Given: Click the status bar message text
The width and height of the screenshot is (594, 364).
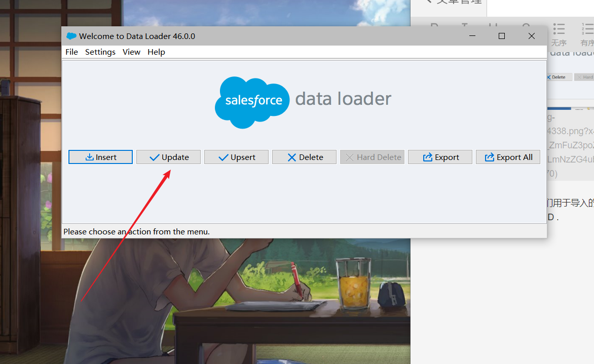Looking at the screenshot, I should click(136, 231).
